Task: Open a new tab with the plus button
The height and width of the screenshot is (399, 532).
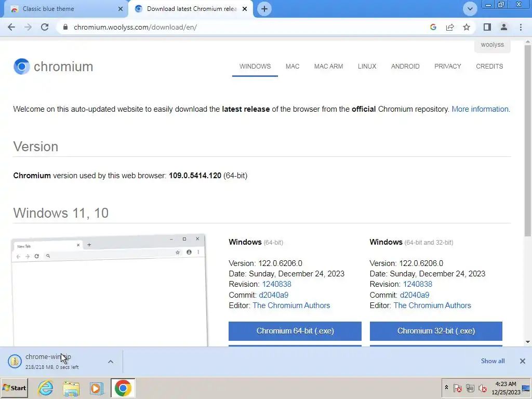Action: coord(264,9)
